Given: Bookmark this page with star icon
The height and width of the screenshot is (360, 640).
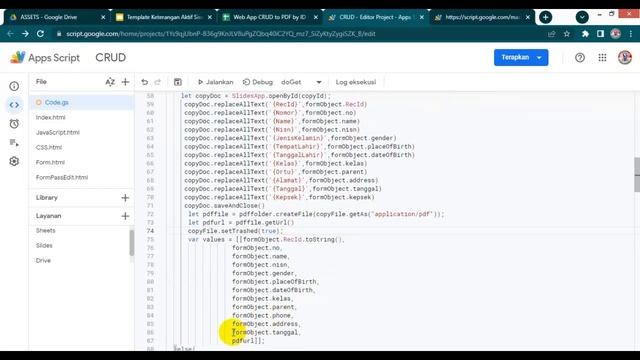Looking at the screenshot, I should tap(567, 34).
